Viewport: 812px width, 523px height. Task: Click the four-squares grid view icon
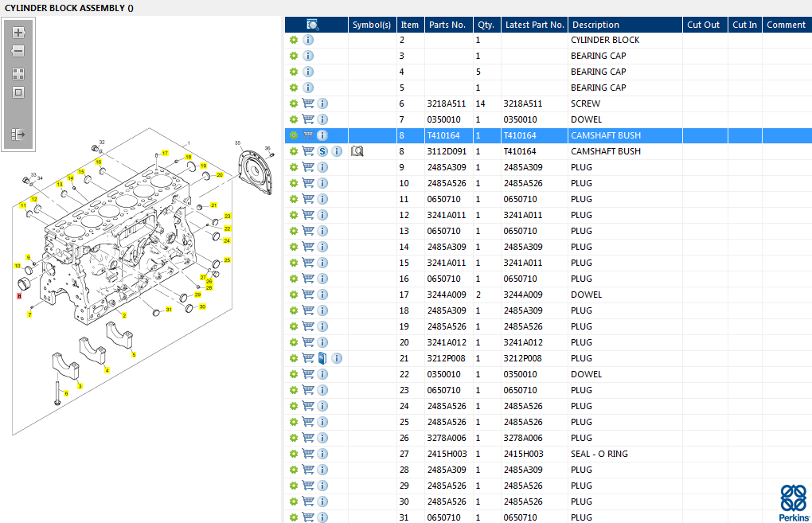pyautogui.click(x=18, y=74)
